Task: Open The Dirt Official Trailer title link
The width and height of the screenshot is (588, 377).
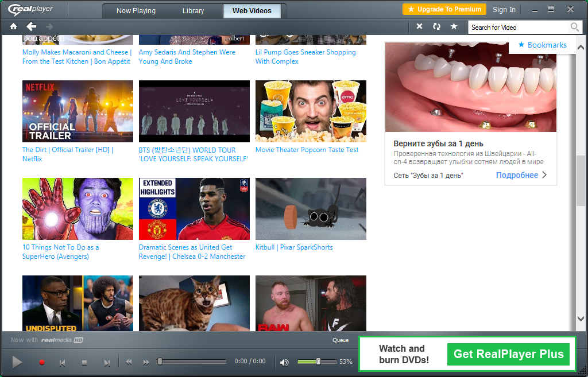Action: pyautogui.click(x=68, y=154)
